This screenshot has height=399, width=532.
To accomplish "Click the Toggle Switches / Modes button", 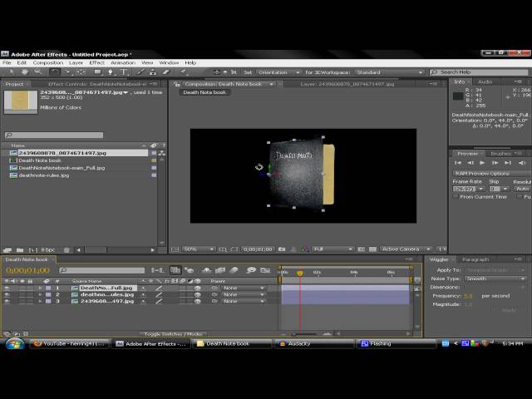I will 173,334.
